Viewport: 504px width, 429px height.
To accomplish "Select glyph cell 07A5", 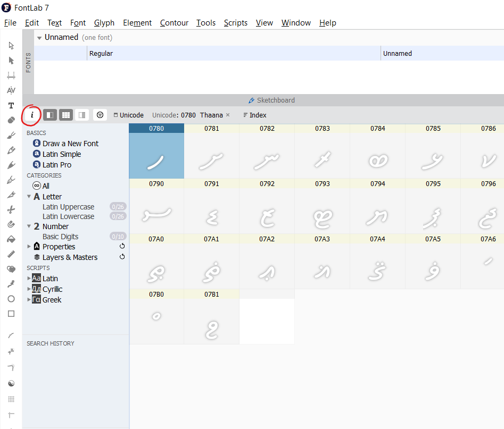I will click(x=433, y=262).
